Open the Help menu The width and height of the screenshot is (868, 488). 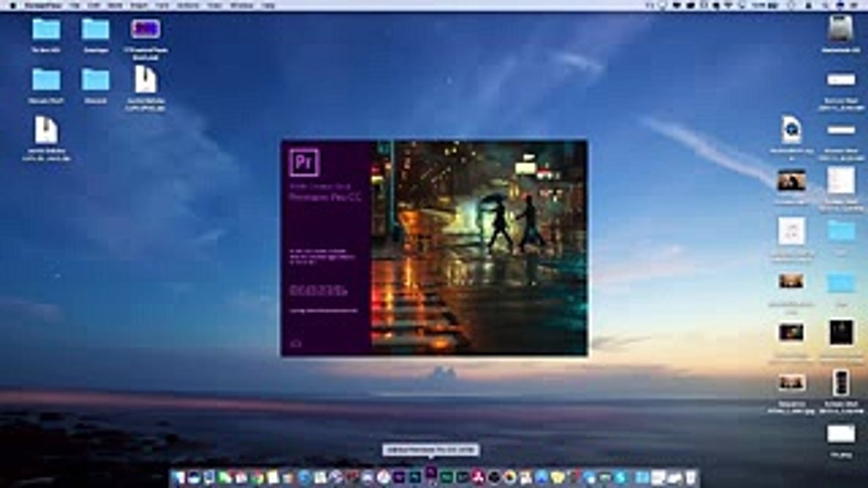pos(269,5)
